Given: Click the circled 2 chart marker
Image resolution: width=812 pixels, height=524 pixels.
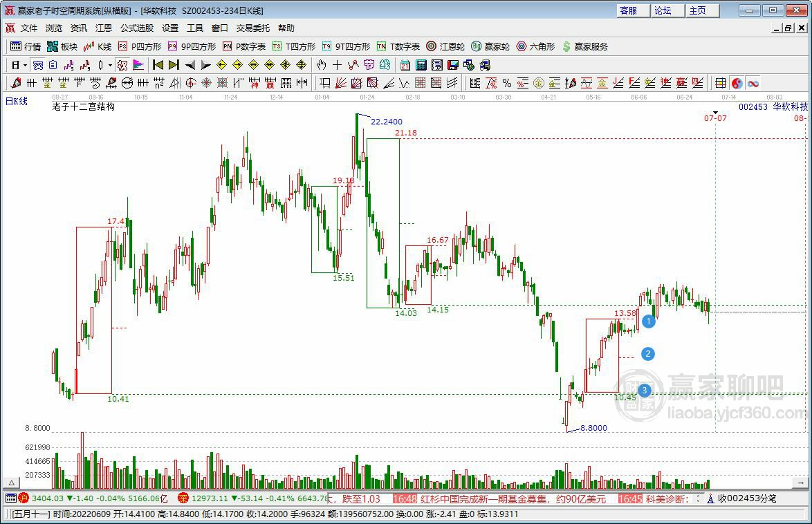Looking at the screenshot, I should point(648,354).
